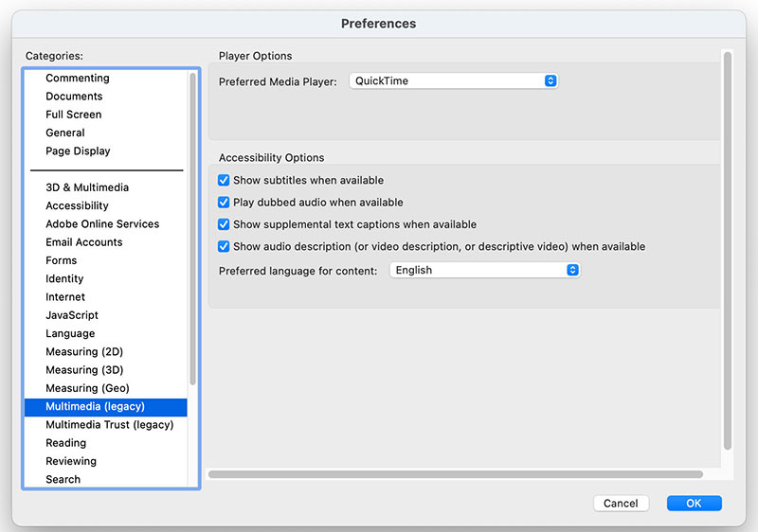Viewport: 758px width, 532px height.
Task: Select JavaScript category in list
Action: click(72, 315)
